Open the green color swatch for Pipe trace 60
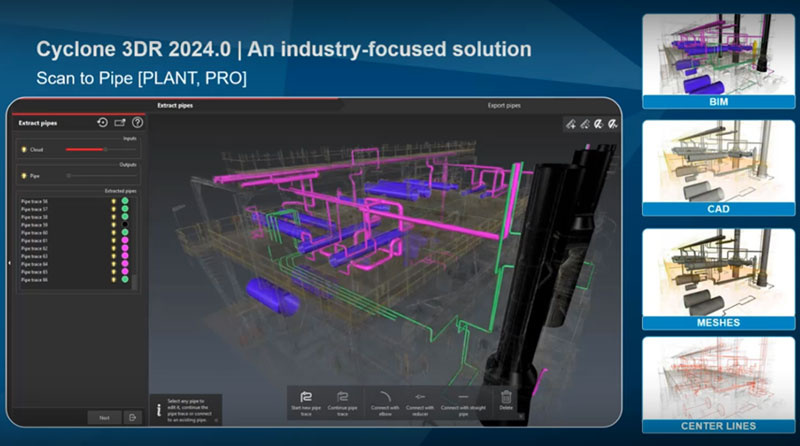 124,233
